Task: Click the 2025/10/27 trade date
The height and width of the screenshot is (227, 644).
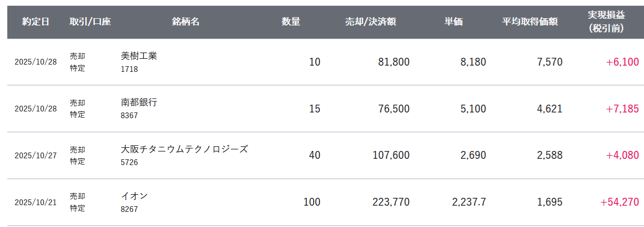Action: click(35, 156)
